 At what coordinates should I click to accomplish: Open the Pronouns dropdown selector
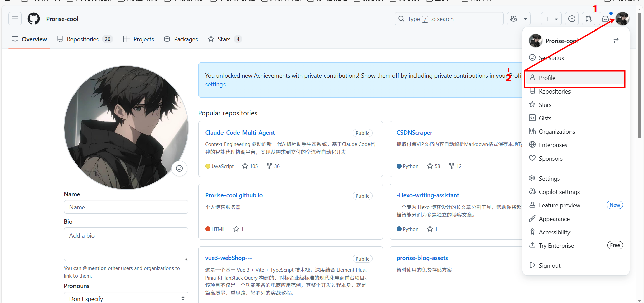point(126,298)
